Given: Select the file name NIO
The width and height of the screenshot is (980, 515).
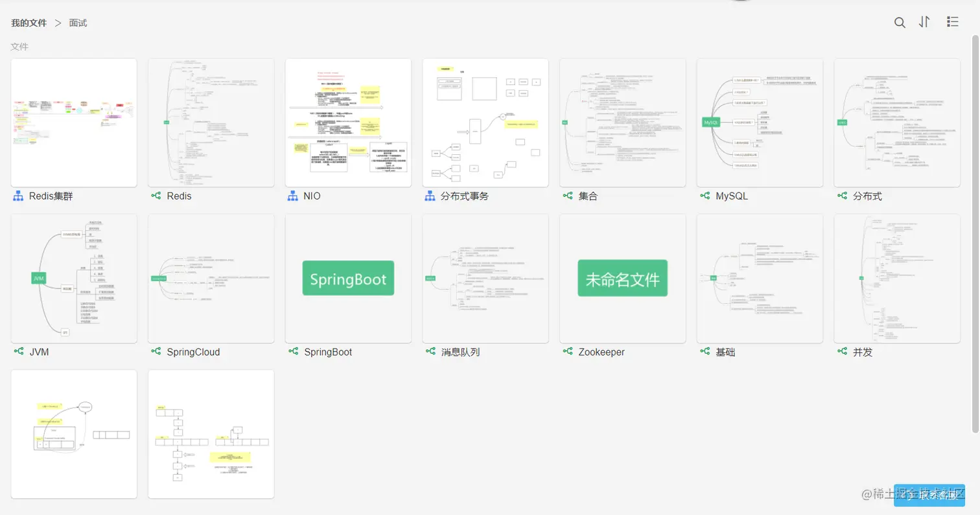Looking at the screenshot, I should (x=312, y=196).
